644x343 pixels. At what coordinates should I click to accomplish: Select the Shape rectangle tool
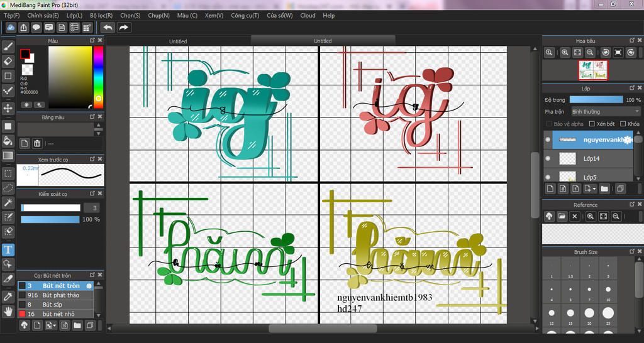point(8,76)
